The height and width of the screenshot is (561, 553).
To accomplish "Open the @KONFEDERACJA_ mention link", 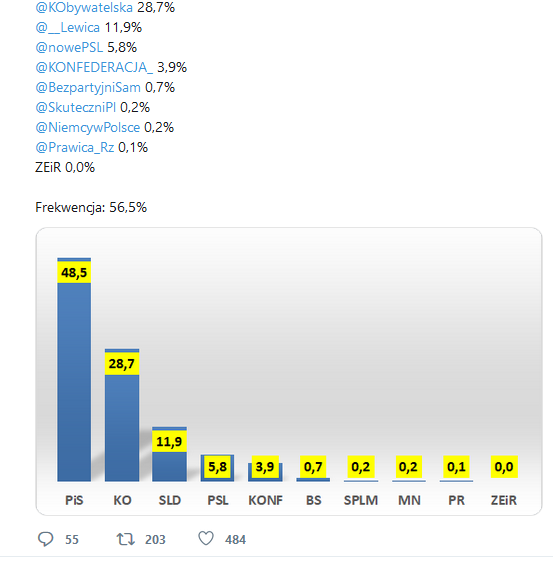I will (x=94, y=67).
